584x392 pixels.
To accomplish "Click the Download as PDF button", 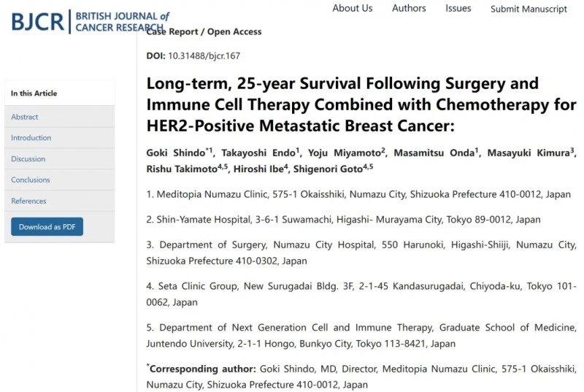I will coord(47,227).
